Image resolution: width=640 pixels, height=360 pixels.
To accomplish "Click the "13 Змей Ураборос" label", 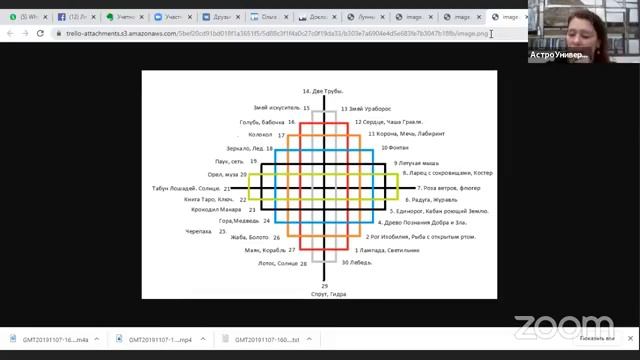I will click(x=366, y=109).
